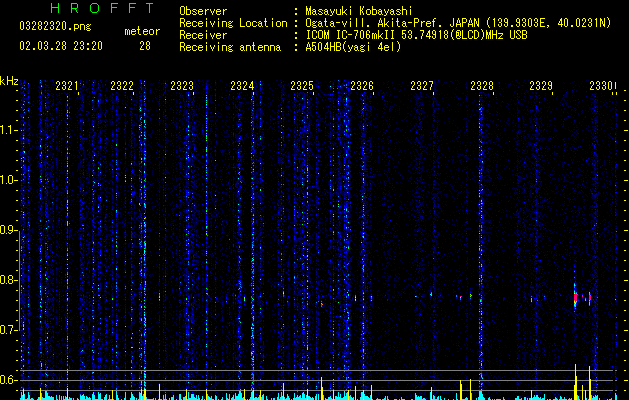
Task: Click the 2324 time marker
Action: pos(242,86)
